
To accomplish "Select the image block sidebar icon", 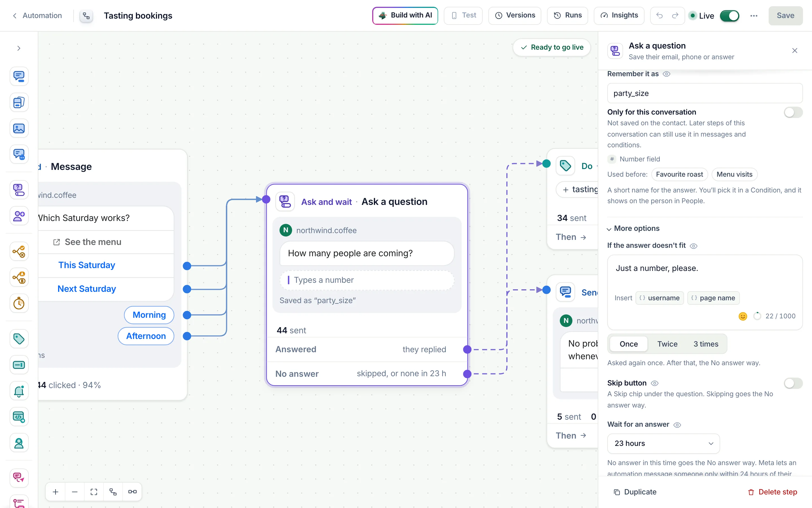I will (x=19, y=128).
